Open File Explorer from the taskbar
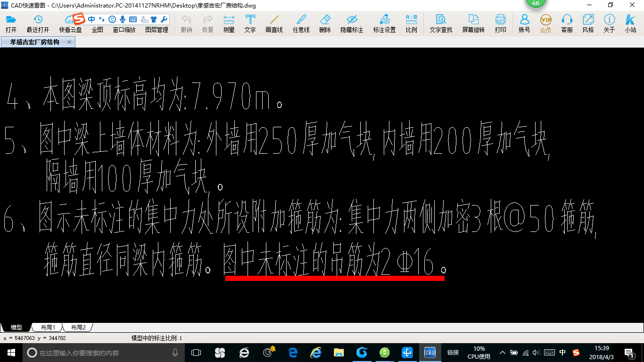The height and width of the screenshot is (362, 644). [339, 353]
